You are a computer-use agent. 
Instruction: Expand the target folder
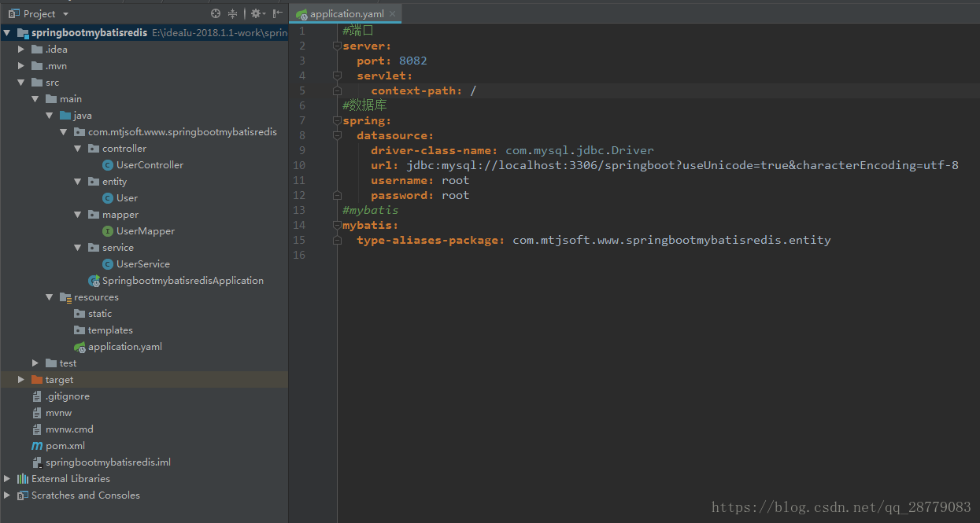(21, 380)
